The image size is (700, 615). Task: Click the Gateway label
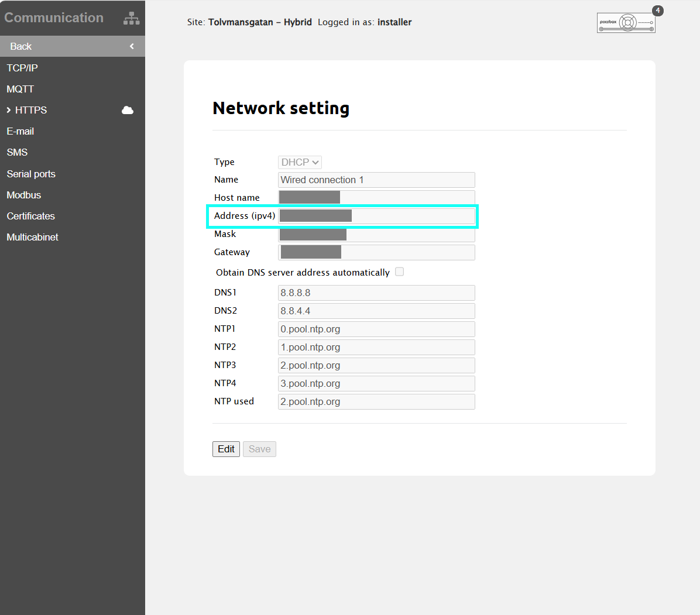pyautogui.click(x=232, y=252)
